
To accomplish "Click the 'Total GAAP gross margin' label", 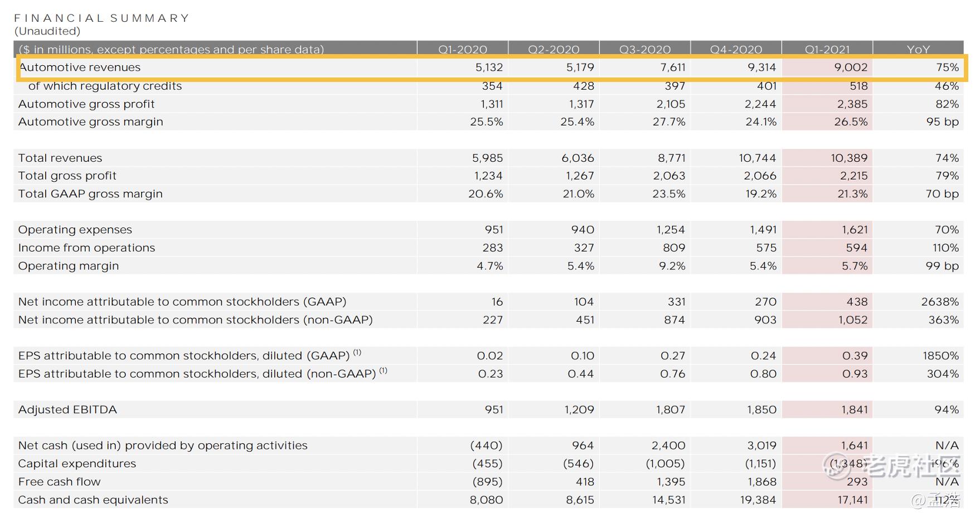I will 90,194.
